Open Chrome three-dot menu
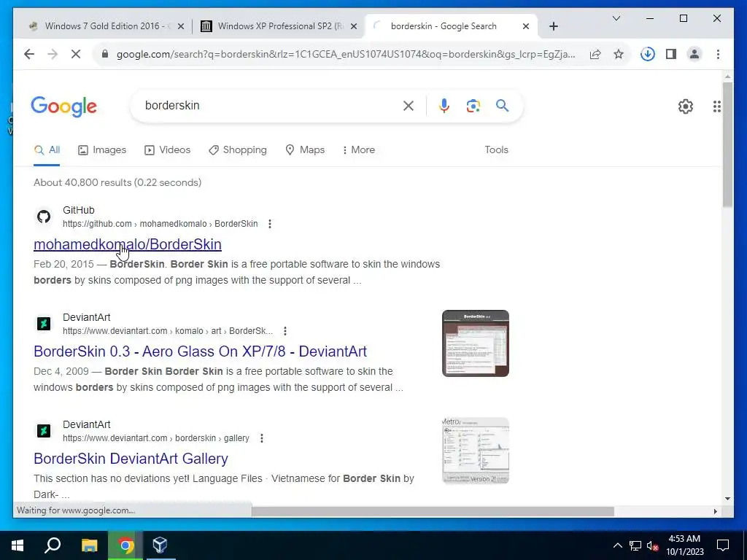 718,54
